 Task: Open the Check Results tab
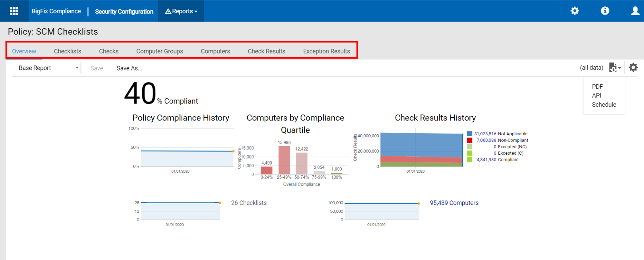(x=266, y=51)
